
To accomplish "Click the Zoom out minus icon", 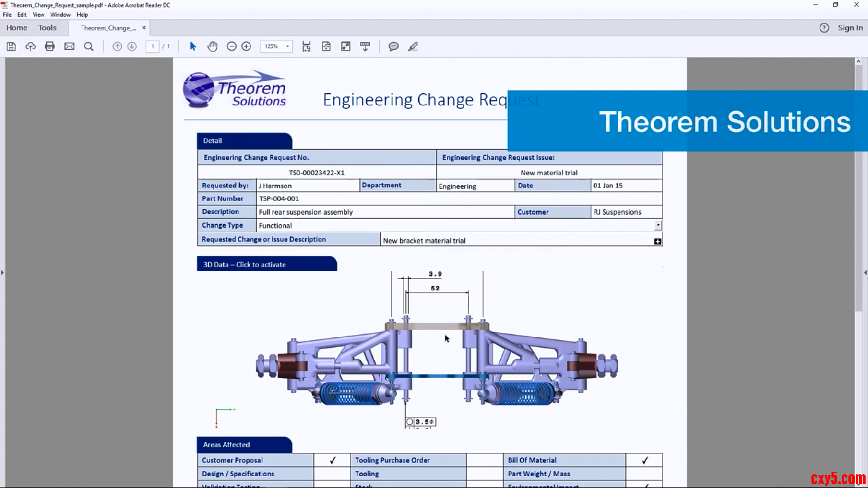I will coord(232,46).
